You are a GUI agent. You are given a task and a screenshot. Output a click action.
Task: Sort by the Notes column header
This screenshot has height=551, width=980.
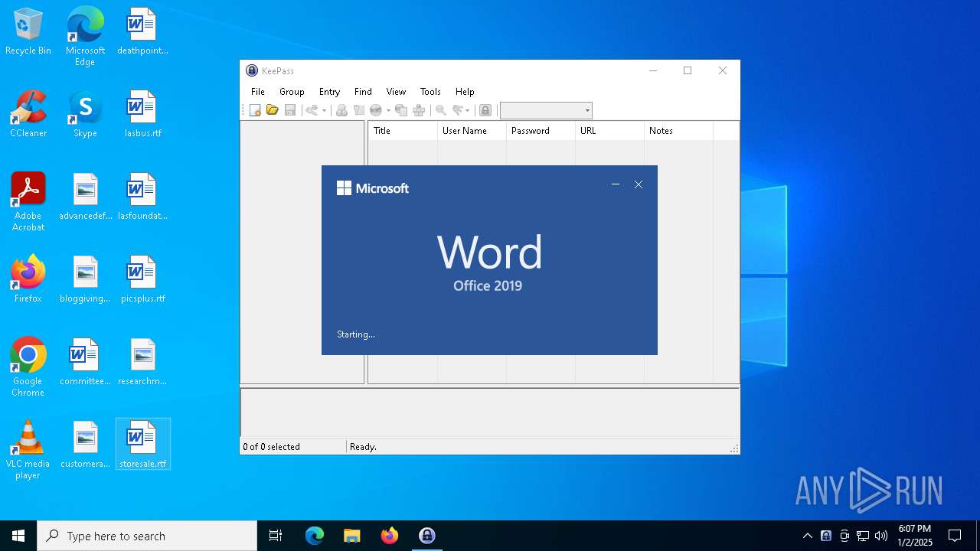click(678, 131)
